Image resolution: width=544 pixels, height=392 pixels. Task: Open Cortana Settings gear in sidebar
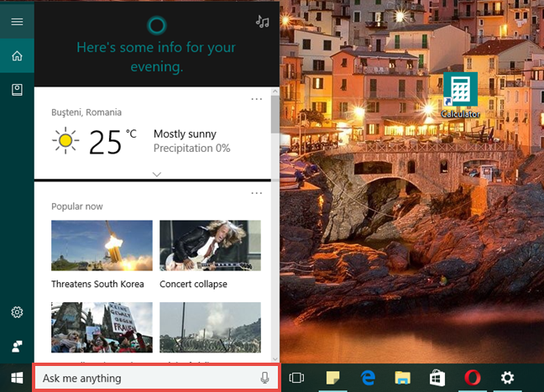click(17, 312)
